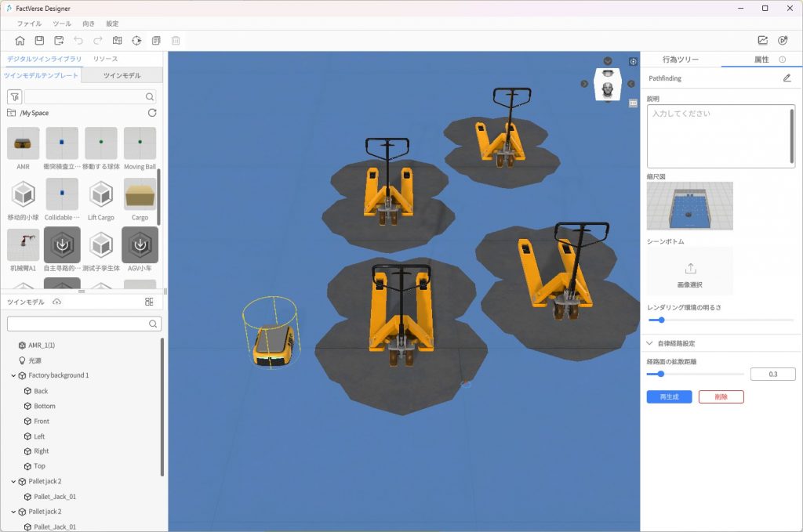Collapse the Factory background 1 tree node
Image resolution: width=803 pixels, height=532 pixels.
(13, 376)
